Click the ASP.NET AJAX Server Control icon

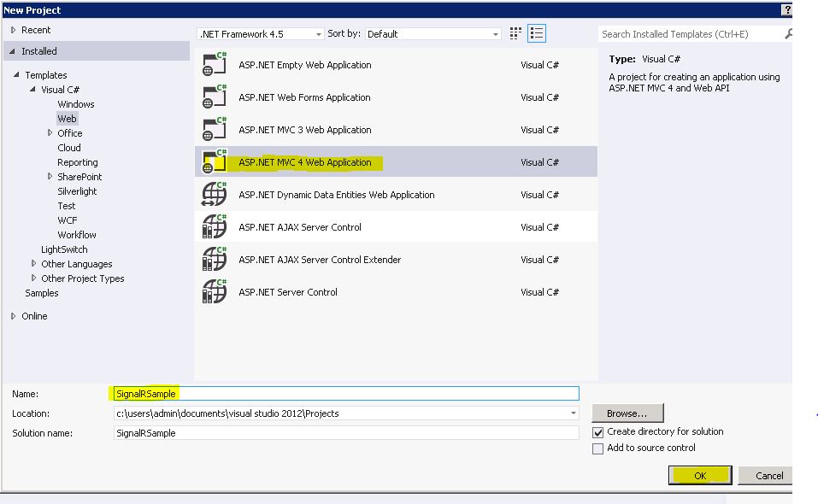point(215,228)
